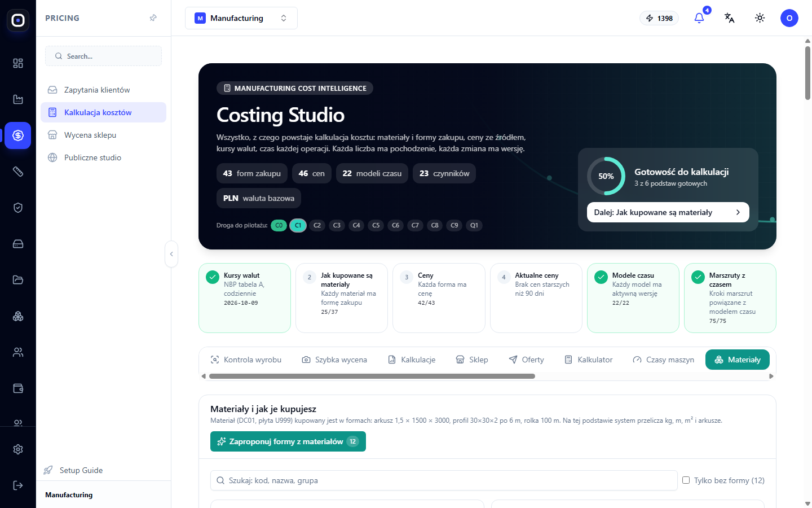
Task: Click the horizontal scrollbar under the tab strip
Action: (x=372, y=376)
